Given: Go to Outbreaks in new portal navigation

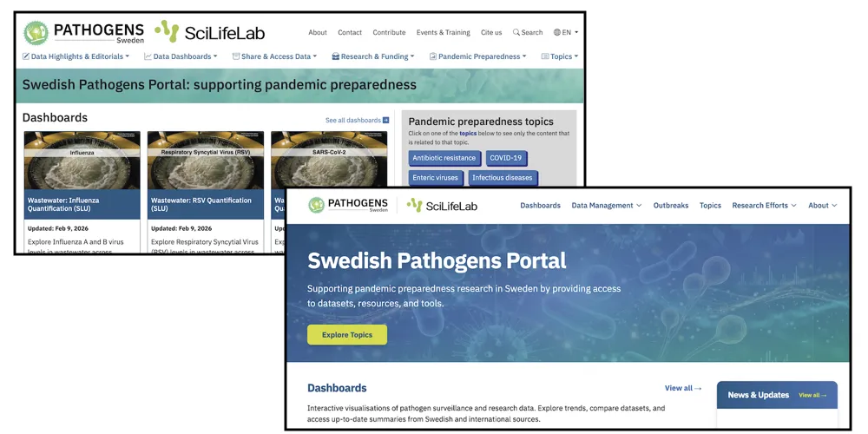Looking at the screenshot, I should (671, 206).
